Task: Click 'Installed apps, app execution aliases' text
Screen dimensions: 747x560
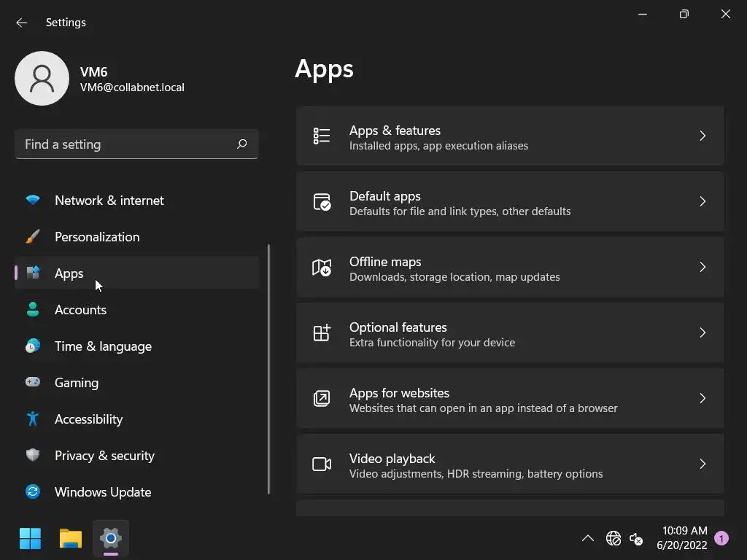Action: 438,146
